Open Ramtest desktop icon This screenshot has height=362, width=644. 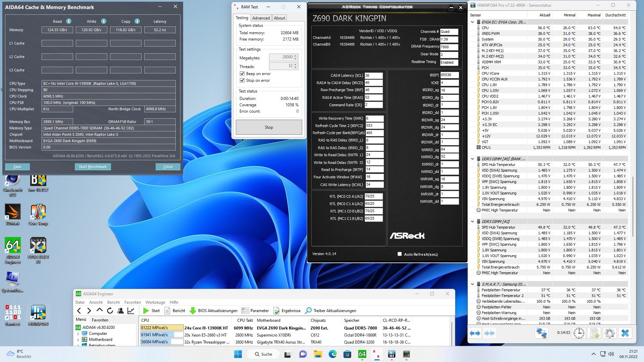(12, 315)
